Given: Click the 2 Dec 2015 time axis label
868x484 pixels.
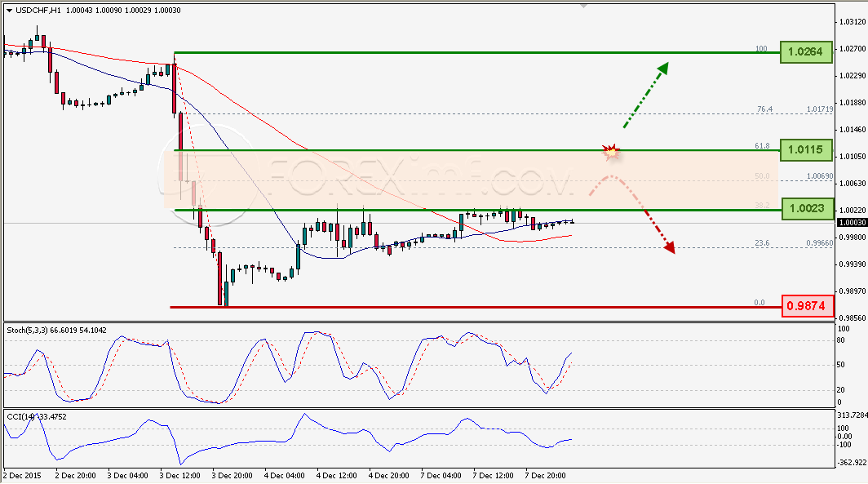Looking at the screenshot, I should [x=22, y=476].
